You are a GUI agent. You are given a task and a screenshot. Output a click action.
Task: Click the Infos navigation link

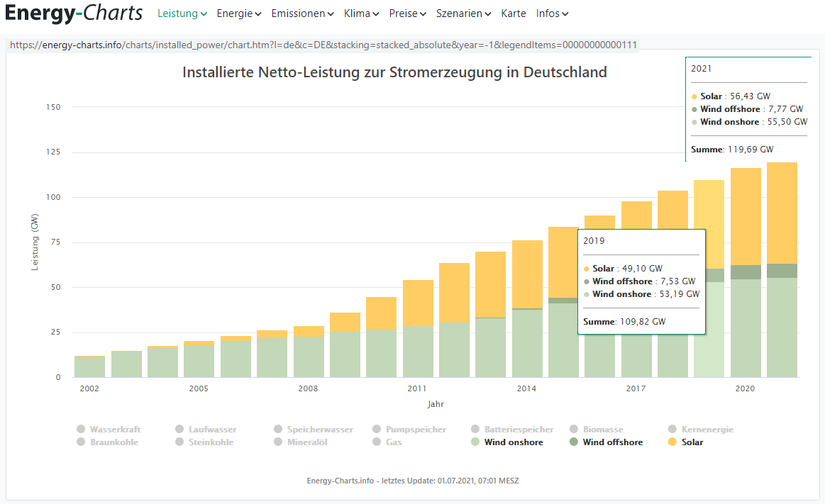pos(552,13)
